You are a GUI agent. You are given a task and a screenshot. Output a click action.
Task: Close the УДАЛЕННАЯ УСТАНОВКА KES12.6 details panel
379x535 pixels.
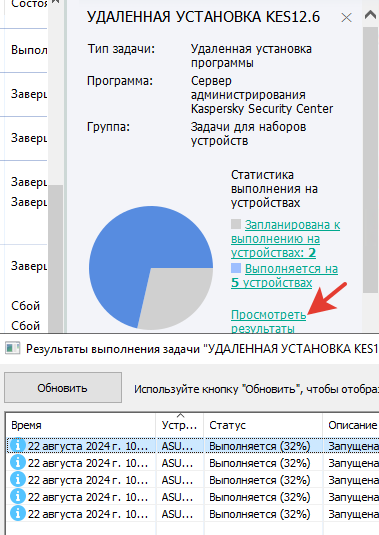pos(346,18)
